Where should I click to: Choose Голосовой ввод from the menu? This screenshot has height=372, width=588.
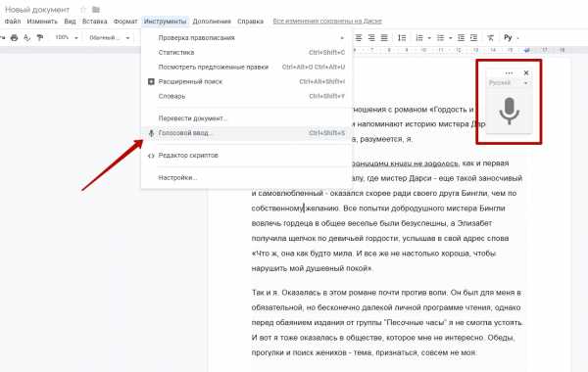click(246, 133)
